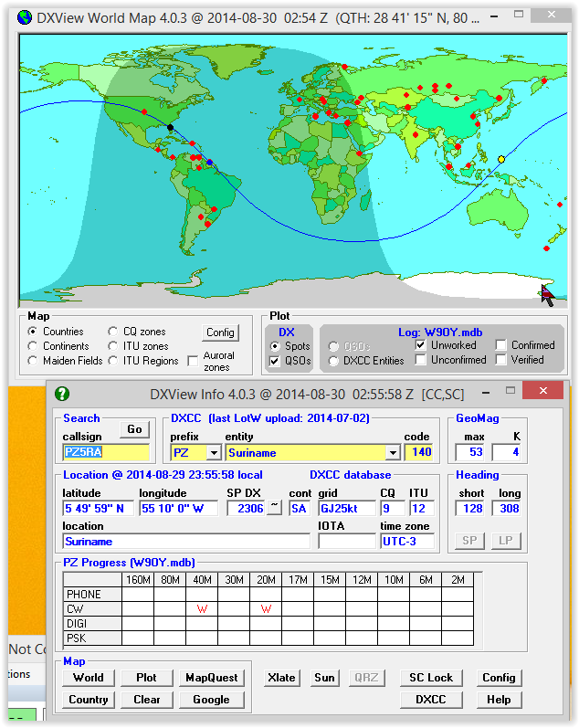Uncheck the DX QSOs checkbox

pos(275,361)
